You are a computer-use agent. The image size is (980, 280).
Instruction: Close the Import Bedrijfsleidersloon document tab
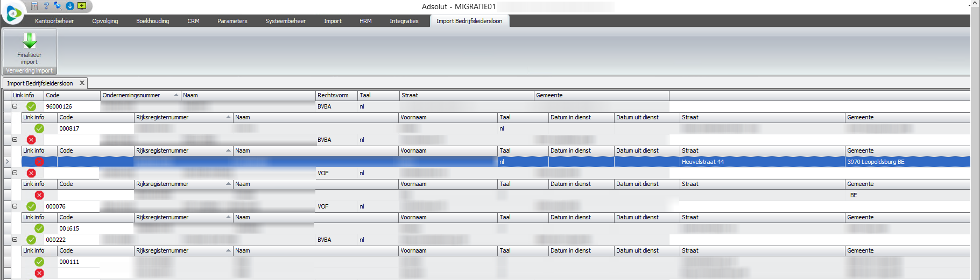(82, 83)
